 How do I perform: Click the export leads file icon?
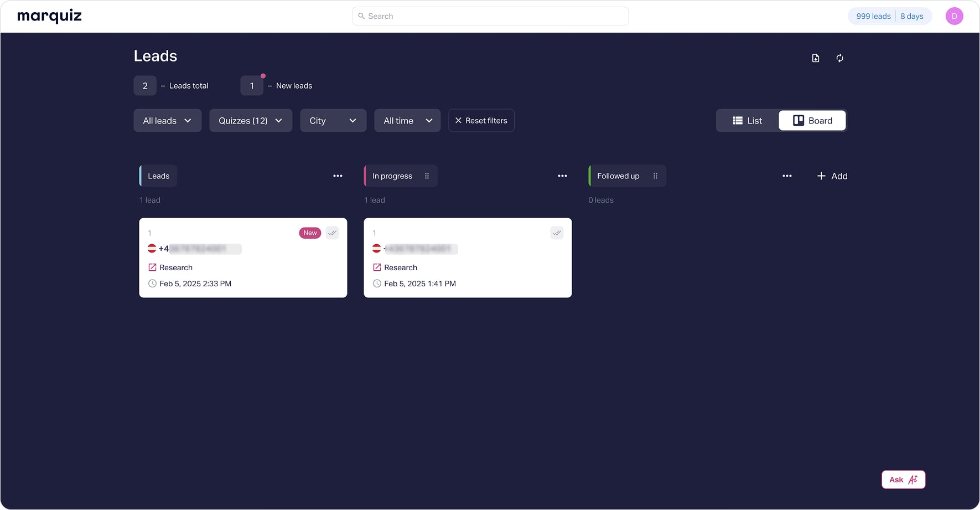click(x=815, y=58)
